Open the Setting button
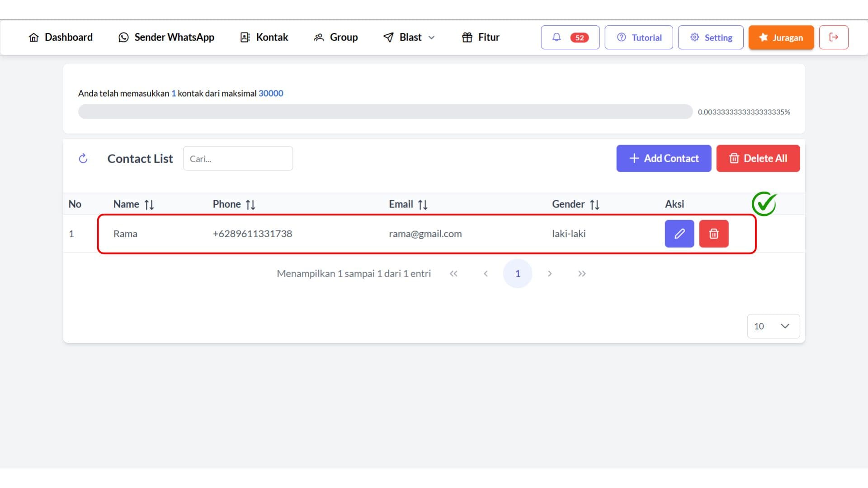 (x=711, y=38)
